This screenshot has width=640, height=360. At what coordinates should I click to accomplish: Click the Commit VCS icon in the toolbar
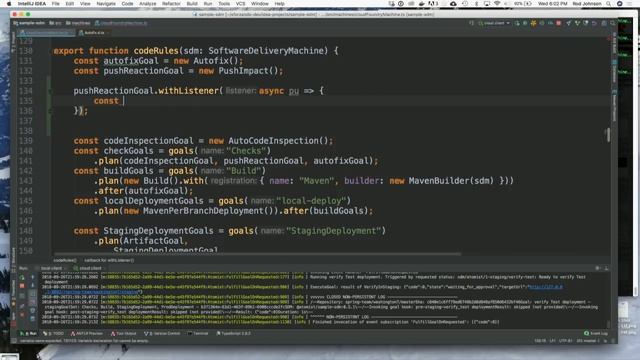577,23
